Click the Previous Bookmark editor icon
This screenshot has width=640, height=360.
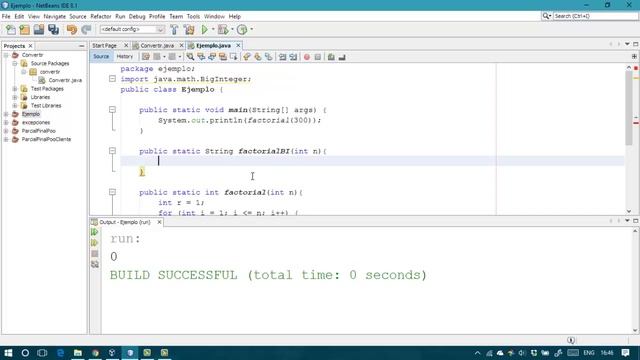247,57
